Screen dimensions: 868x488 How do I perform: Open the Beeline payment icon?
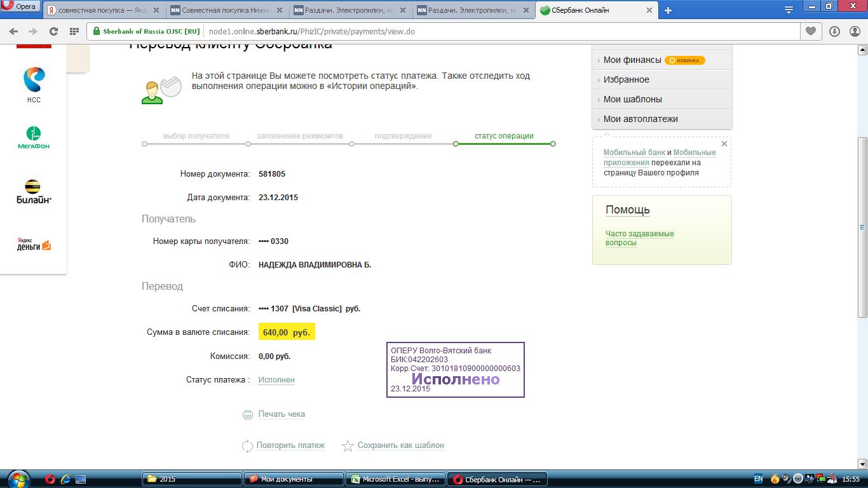(33, 191)
